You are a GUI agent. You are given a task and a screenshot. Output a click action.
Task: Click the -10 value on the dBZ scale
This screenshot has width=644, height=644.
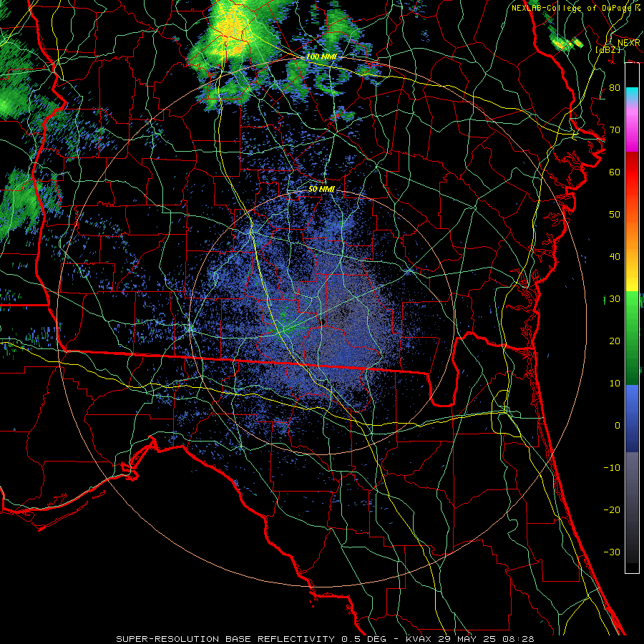coord(612,468)
